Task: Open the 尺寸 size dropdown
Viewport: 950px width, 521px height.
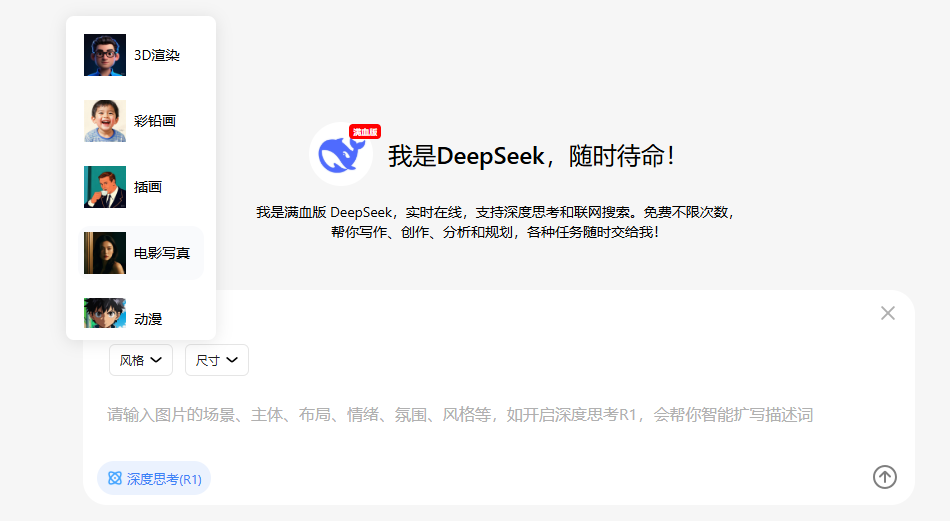Action: (x=216, y=360)
